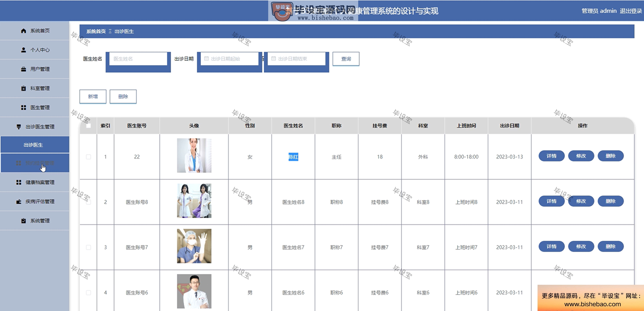The image size is (644, 311).
Task: Click the avatar photo in 医生账号8 row
Action: [x=194, y=201]
